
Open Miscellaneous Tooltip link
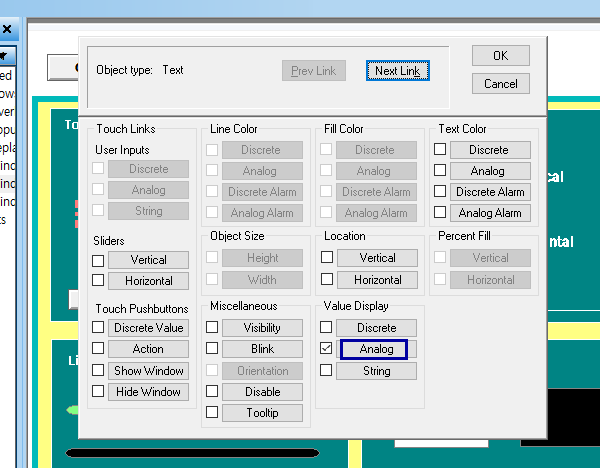click(262, 413)
